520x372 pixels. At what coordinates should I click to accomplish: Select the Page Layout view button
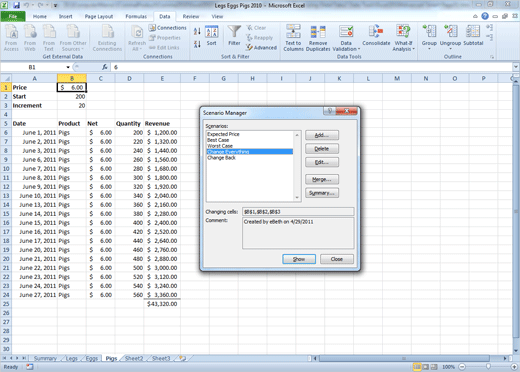[426, 367]
